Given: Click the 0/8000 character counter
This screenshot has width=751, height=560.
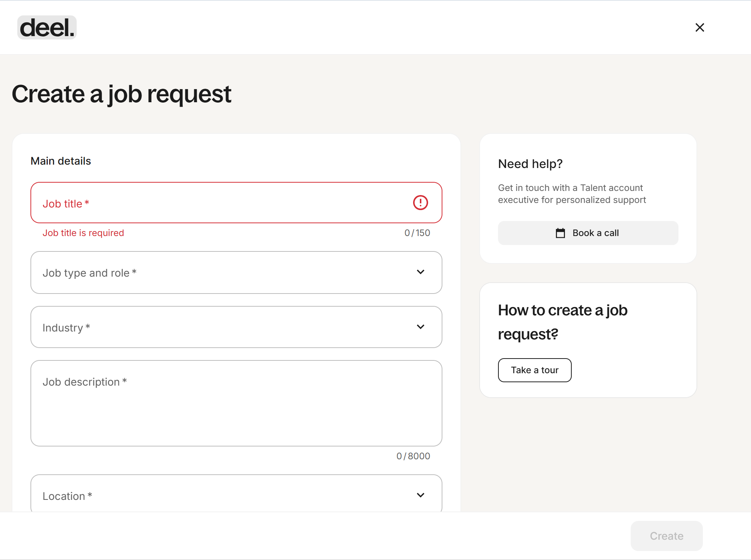Looking at the screenshot, I should coord(413,456).
